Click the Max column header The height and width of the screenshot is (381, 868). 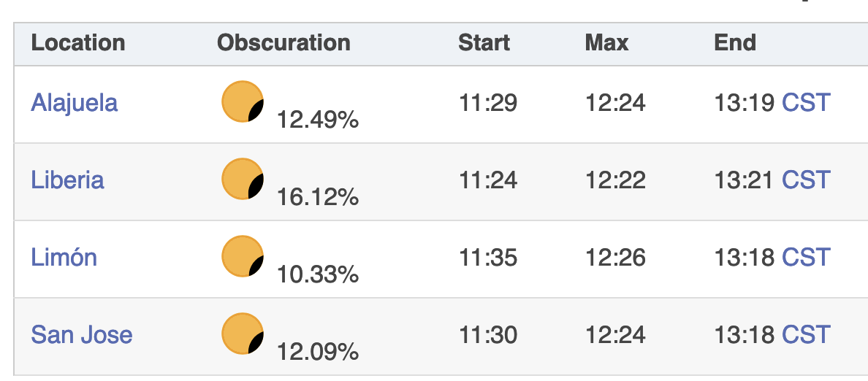point(606,43)
